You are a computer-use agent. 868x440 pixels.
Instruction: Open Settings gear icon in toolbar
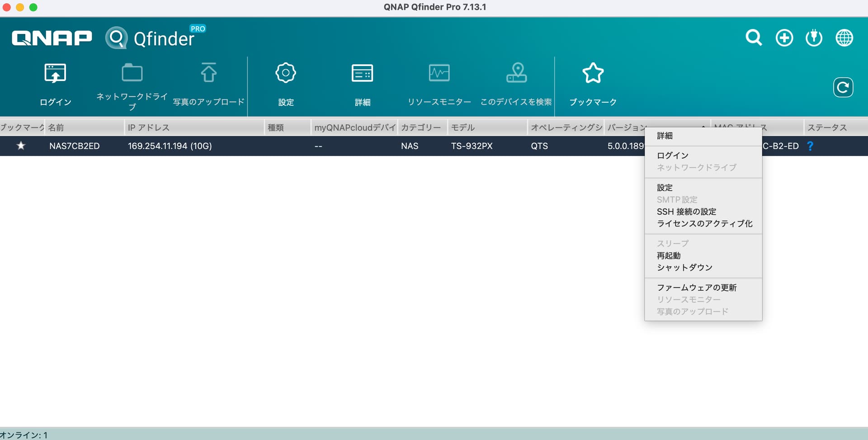click(x=285, y=73)
